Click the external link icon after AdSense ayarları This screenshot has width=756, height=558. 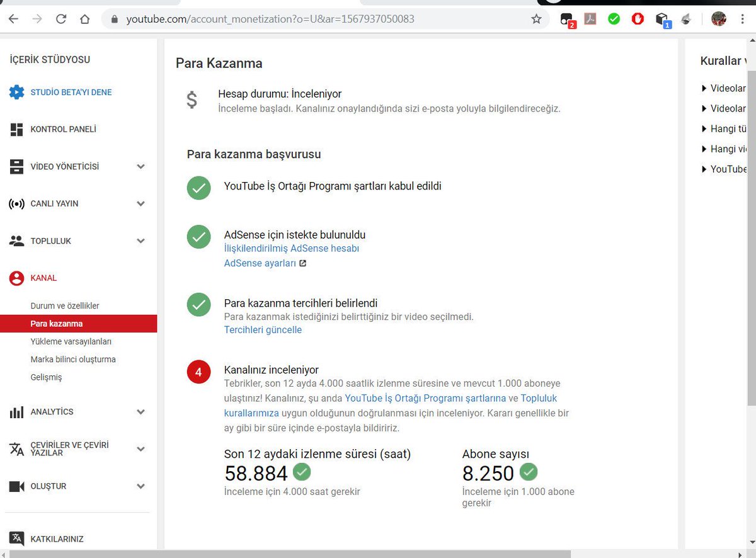pos(302,263)
